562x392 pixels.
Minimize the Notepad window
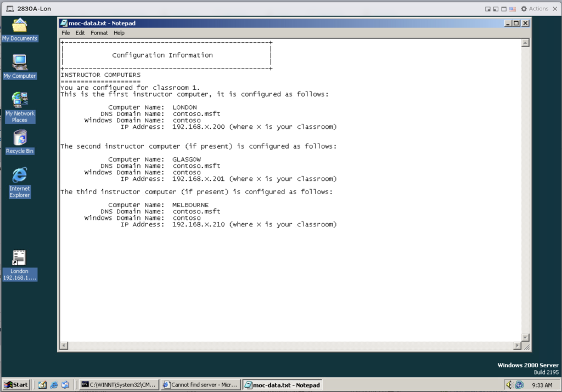508,23
